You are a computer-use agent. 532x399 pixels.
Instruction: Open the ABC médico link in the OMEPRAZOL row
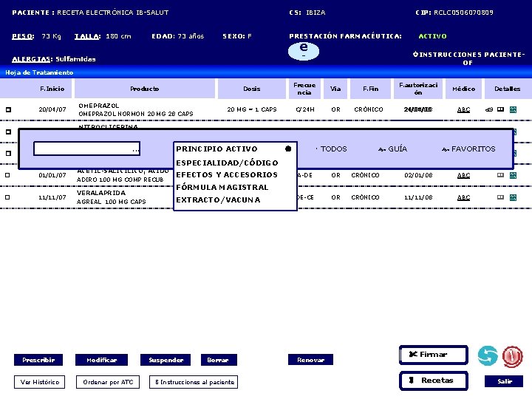[x=463, y=109]
